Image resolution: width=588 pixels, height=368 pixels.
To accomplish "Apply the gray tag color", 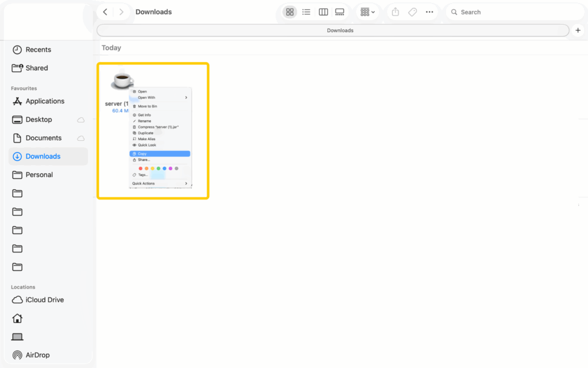I will click(x=177, y=168).
